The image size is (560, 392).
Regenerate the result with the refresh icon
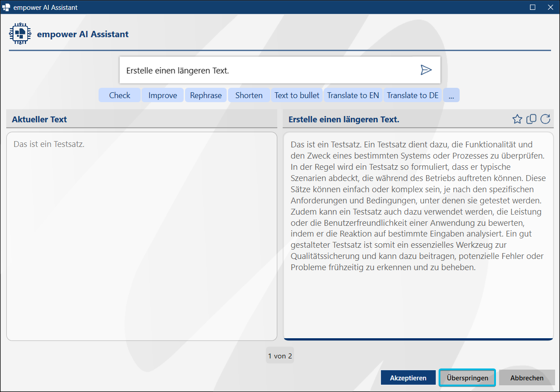coord(545,119)
